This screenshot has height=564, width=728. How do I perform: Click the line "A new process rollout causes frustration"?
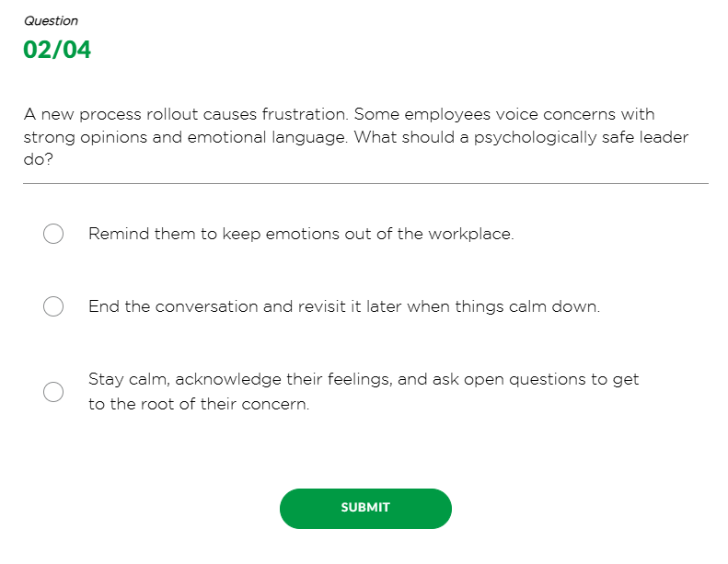tap(186, 115)
